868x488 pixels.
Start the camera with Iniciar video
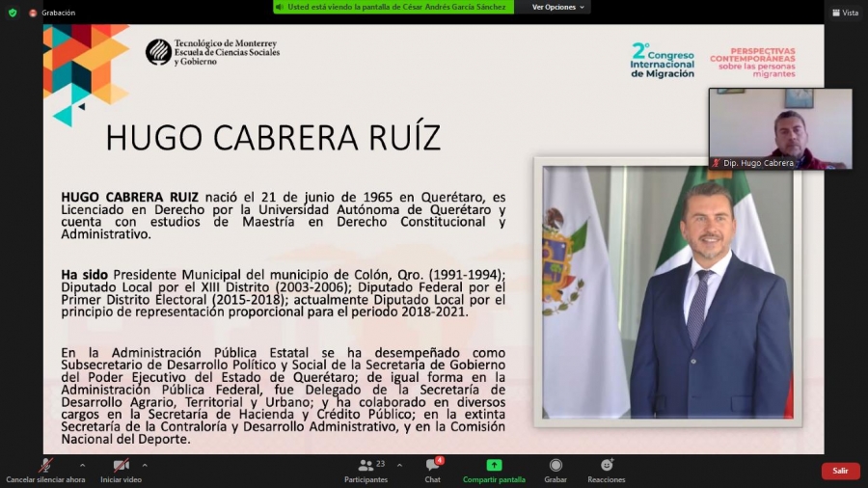tap(121, 466)
